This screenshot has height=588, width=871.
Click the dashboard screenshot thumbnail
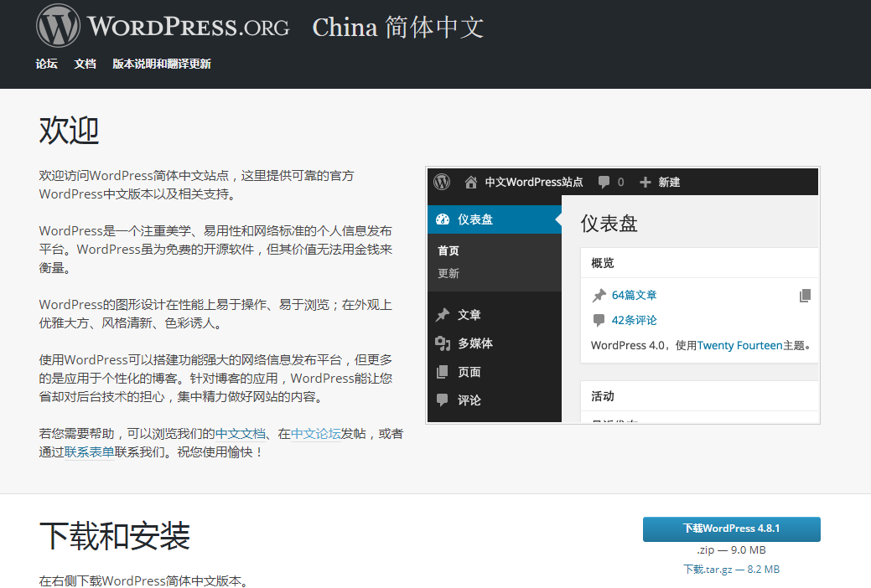[x=623, y=296]
